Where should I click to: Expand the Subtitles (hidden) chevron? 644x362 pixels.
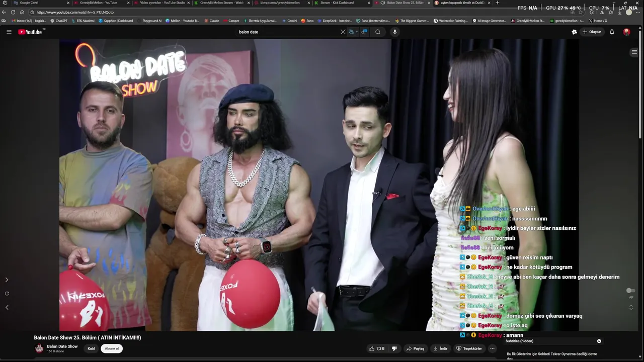[x=599, y=341]
